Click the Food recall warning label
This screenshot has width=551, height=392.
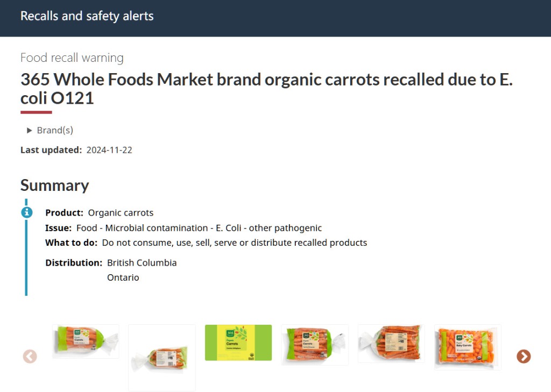click(72, 58)
